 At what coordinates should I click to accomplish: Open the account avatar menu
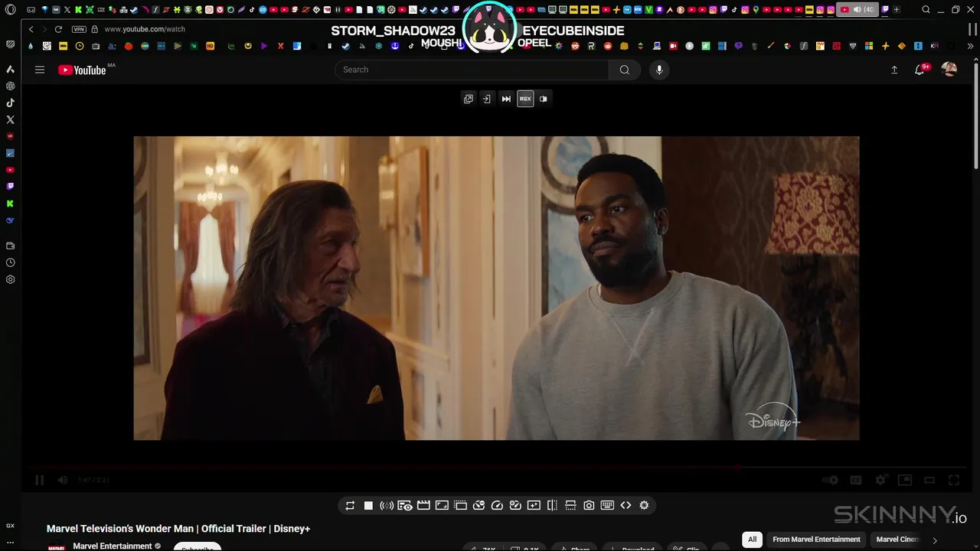click(949, 70)
